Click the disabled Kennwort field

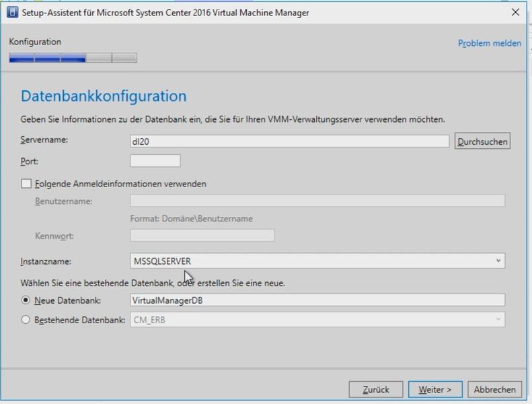click(202, 236)
